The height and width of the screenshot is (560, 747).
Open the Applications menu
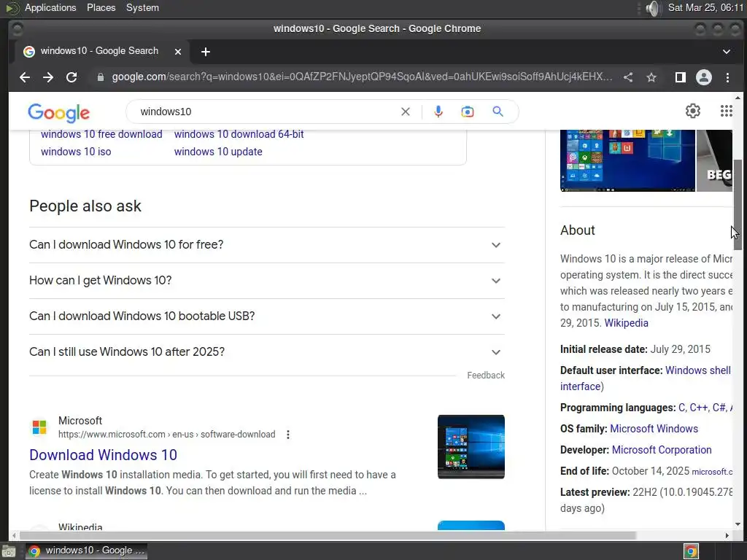pos(50,7)
